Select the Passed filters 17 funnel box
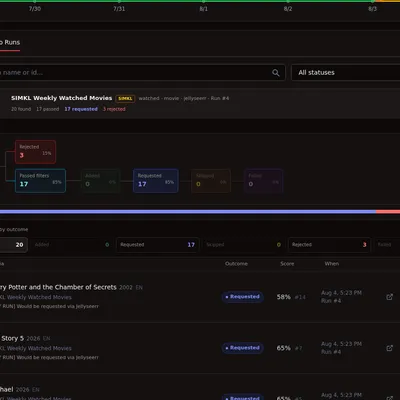Viewport: 400px width, 400px height. [40, 181]
